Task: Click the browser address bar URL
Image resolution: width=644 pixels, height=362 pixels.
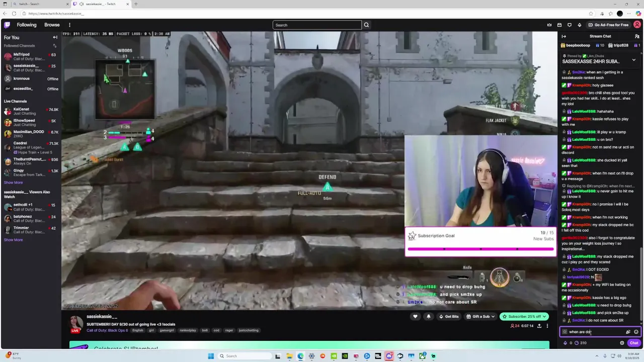Action: 56,14
